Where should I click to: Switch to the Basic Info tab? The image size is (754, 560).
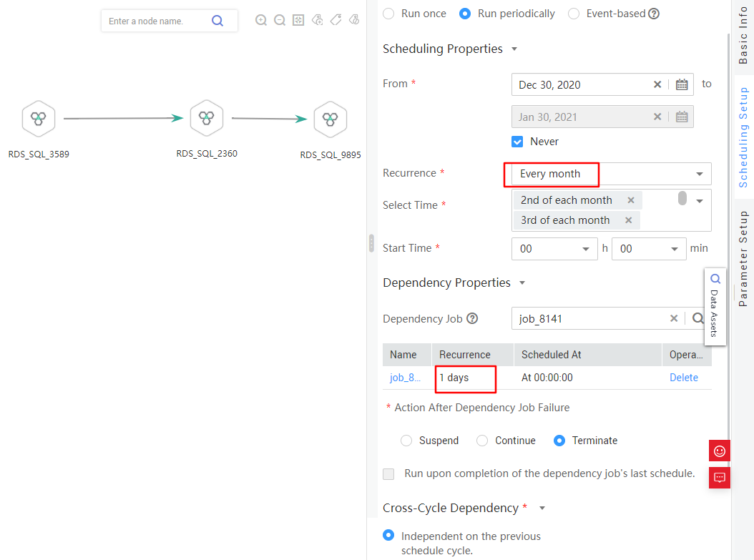(743, 34)
